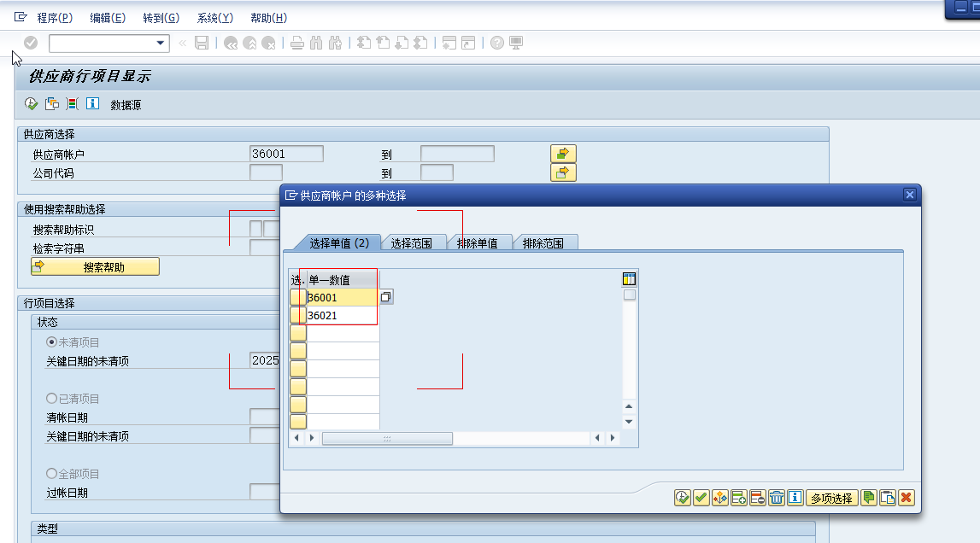Click the Upload from Clipboard icon
Image resolution: width=980 pixels, height=543 pixels.
coord(888,498)
